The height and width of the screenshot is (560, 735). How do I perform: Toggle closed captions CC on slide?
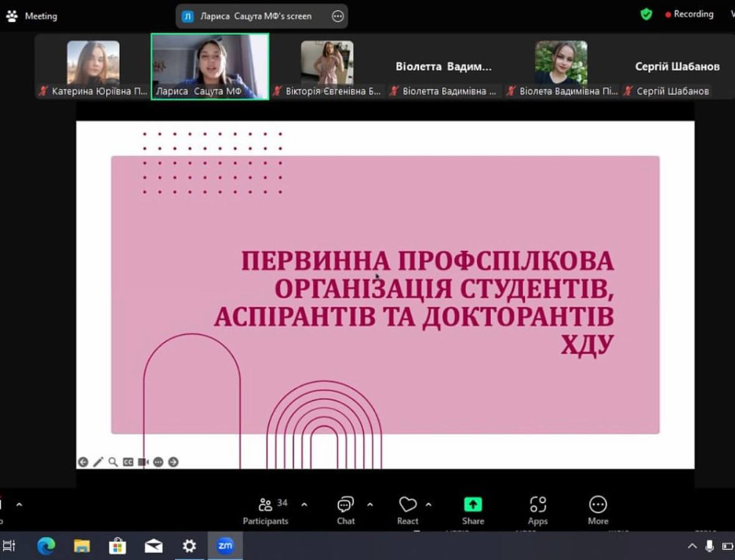coord(128,462)
